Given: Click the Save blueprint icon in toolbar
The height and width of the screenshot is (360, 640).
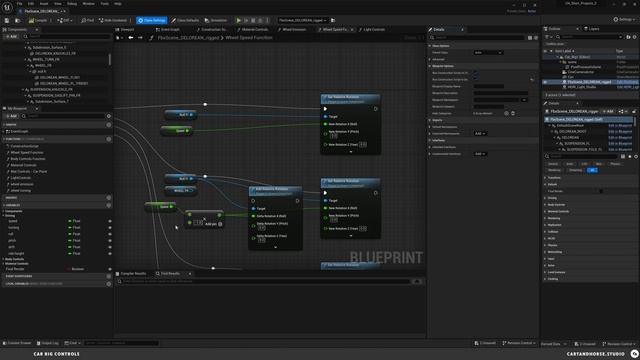Looking at the screenshot, I should pos(7,20).
